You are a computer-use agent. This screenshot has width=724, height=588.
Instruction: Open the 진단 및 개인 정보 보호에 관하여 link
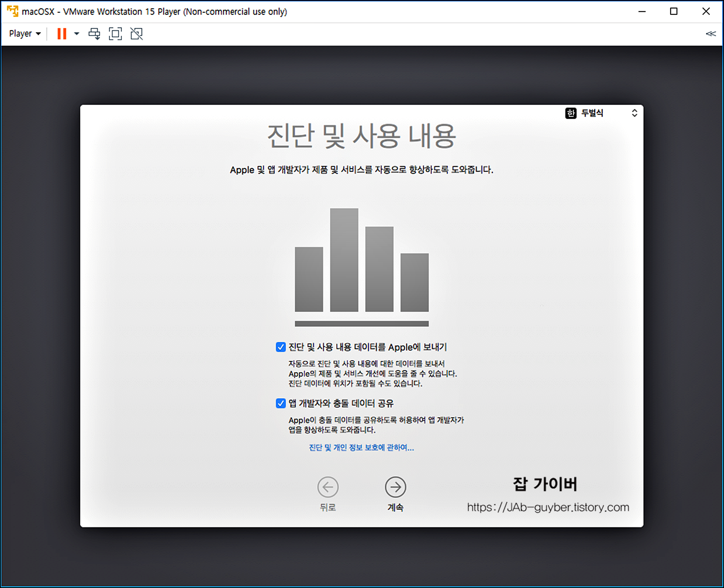point(361,448)
